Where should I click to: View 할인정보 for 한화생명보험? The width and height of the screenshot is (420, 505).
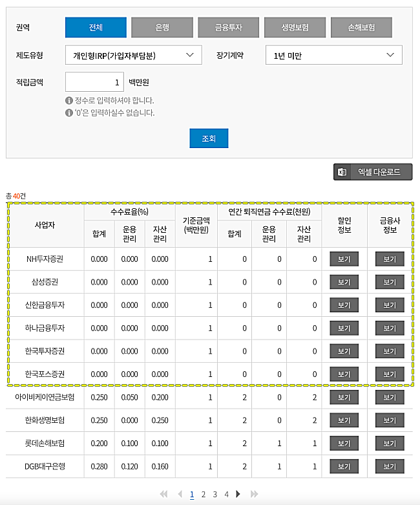(x=344, y=420)
